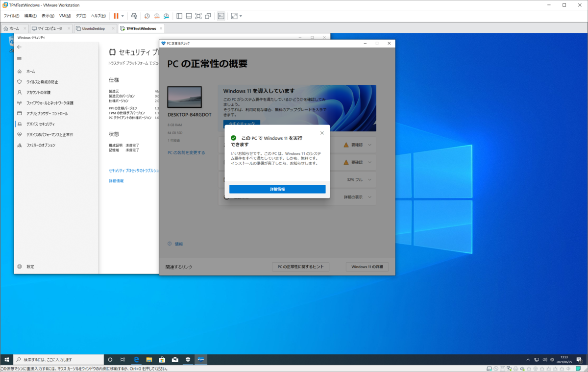
Task: Open the Windows Start button
Action: 7,359
